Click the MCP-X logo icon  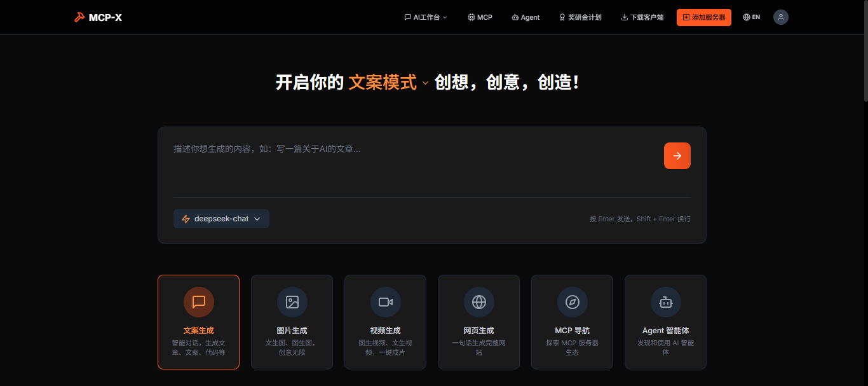click(80, 17)
